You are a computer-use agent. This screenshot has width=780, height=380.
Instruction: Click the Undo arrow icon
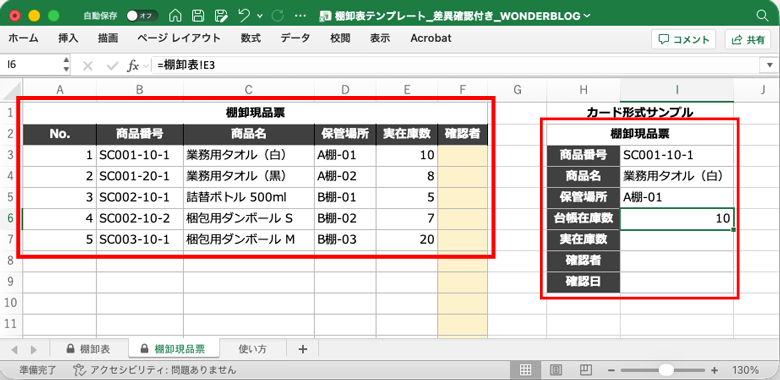(x=245, y=15)
